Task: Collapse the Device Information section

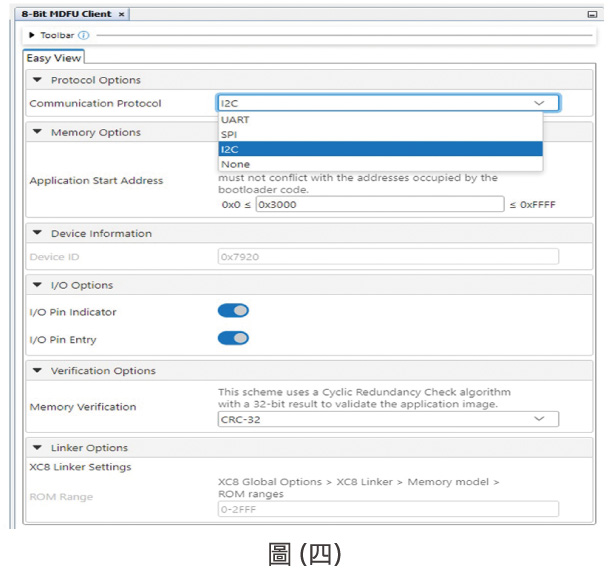Action: coord(38,233)
